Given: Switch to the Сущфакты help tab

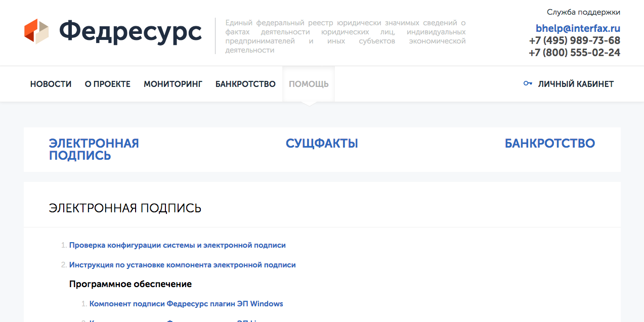Looking at the screenshot, I should click(322, 144).
